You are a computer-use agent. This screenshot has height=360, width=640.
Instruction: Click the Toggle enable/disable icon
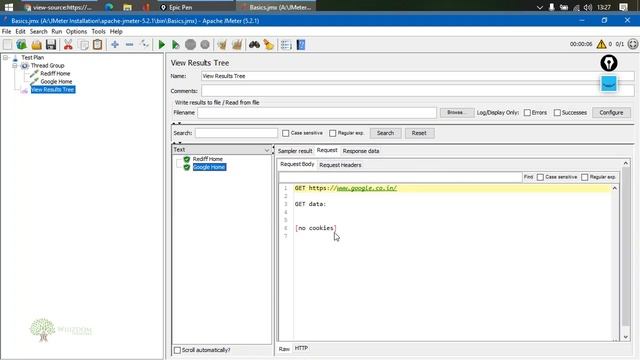(144, 44)
